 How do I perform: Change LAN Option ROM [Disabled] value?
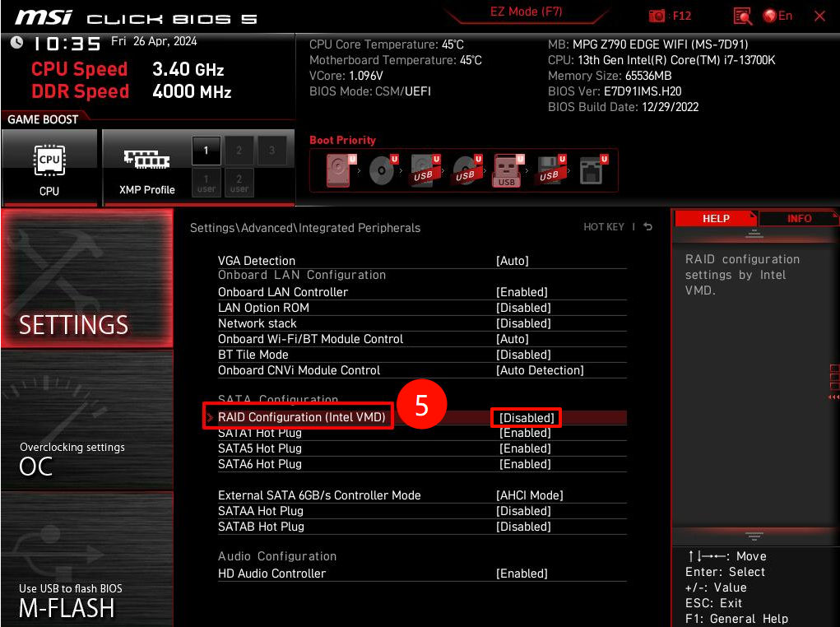pyautogui.click(x=523, y=308)
